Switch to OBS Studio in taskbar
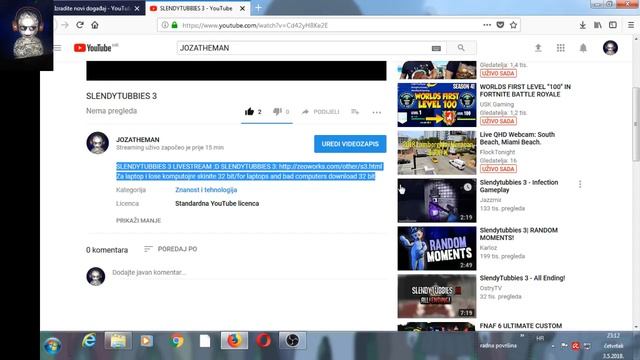Image resolution: width=640 pixels, height=360 pixels. (x=292, y=341)
